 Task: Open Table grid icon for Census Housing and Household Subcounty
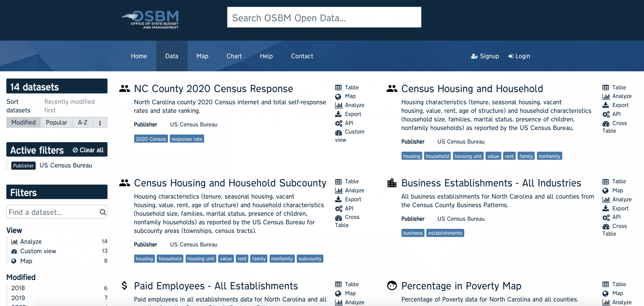338,182
